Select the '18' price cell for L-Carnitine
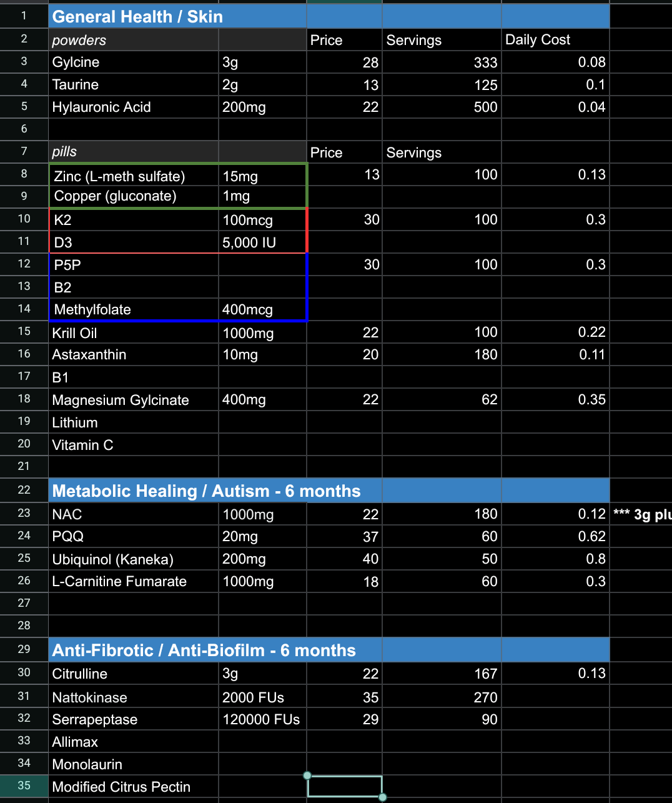672x803 pixels. pos(344,582)
